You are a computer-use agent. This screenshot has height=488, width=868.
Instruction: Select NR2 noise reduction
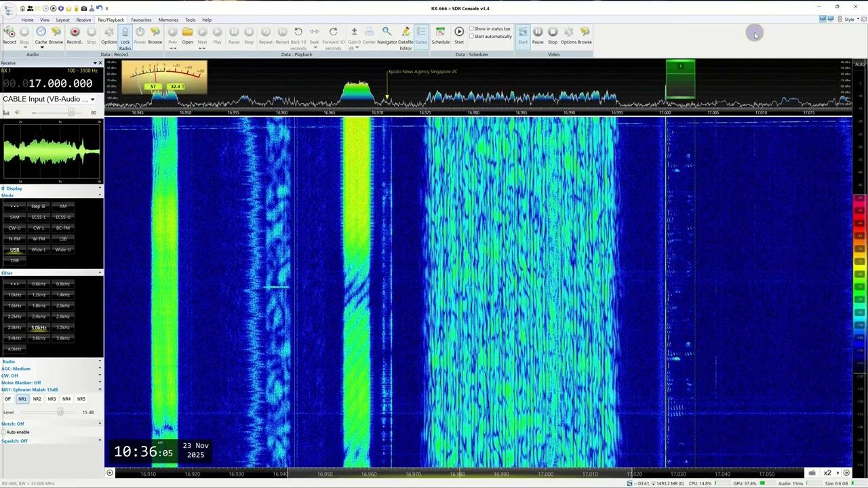(37, 399)
